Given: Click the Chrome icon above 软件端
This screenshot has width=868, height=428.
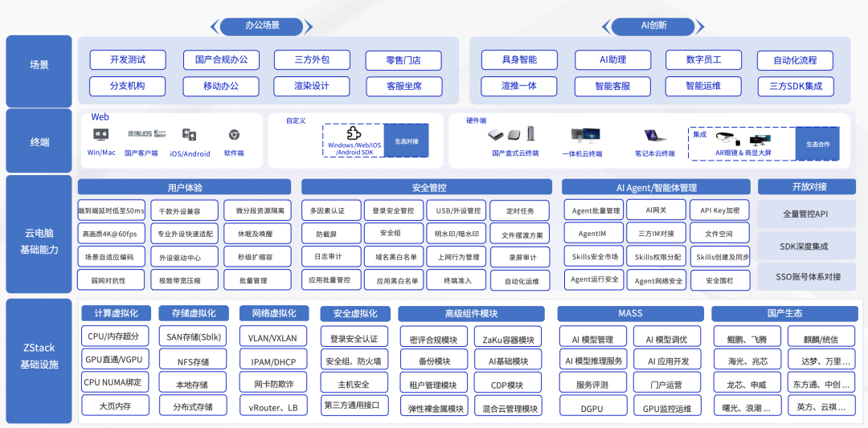Looking at the screenshot, I should [x=234, y=134].
